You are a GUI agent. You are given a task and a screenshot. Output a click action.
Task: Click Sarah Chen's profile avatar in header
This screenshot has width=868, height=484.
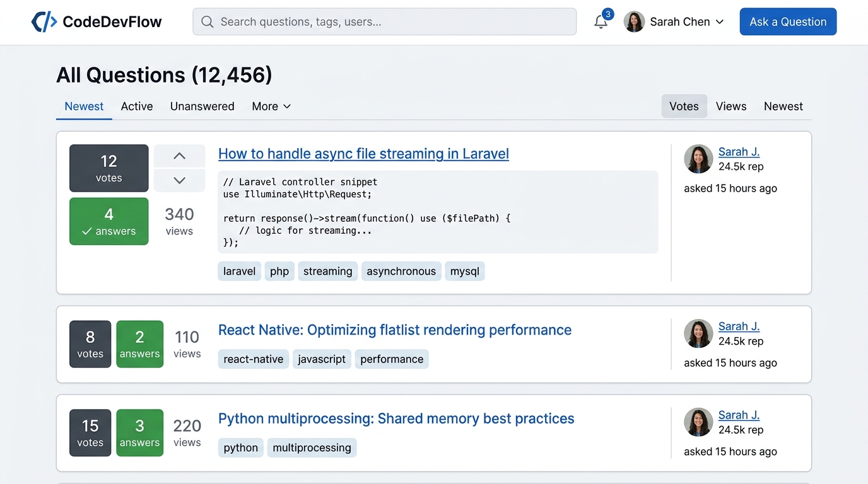[x=634, y=22]
